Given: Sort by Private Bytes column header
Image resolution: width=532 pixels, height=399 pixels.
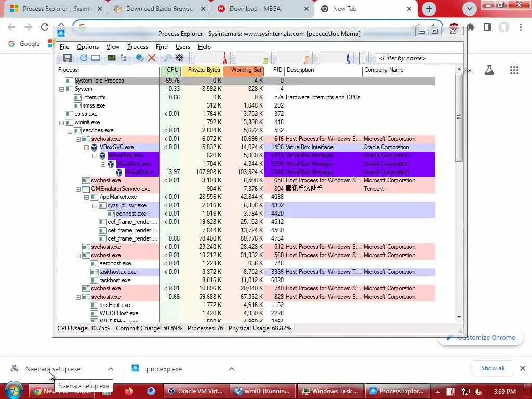Looking at the screenshot, I should point(202,70).
